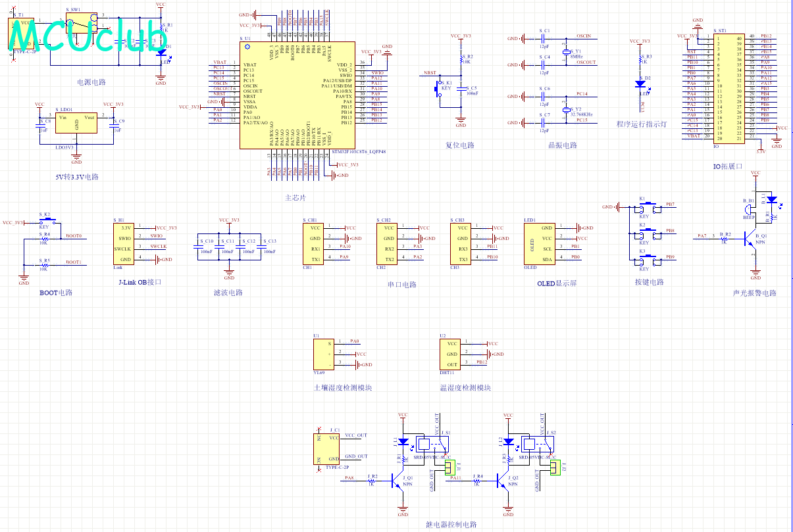Click the '按键电路' section label
Viewport: 793px width, 532px height.
[x=649, y=281]
